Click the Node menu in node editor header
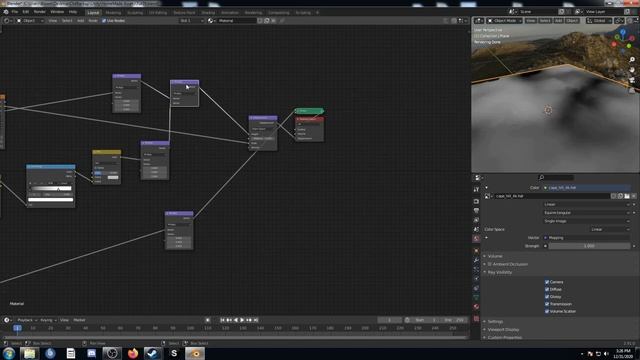The image size is (640, 360). point(93,20)
